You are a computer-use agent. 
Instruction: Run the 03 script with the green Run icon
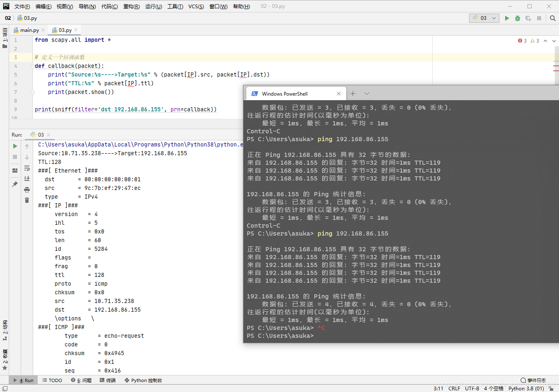507,18
